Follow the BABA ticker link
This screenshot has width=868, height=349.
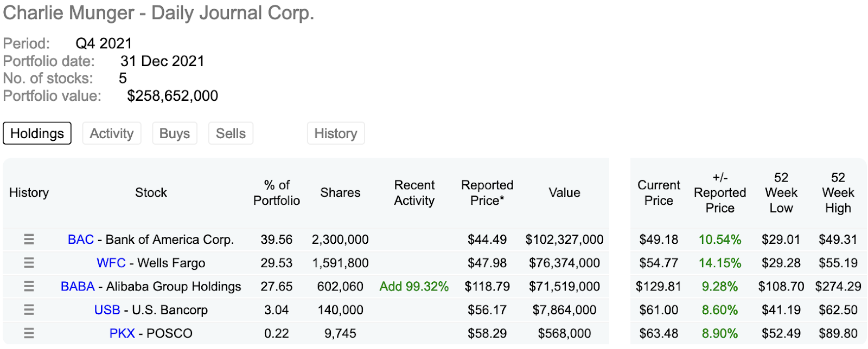click(78, 286)
